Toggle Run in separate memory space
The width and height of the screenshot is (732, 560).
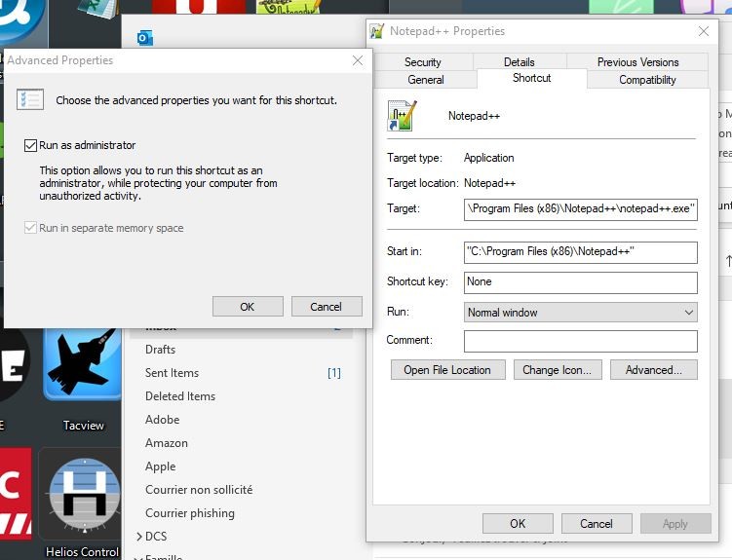[30, 228]
